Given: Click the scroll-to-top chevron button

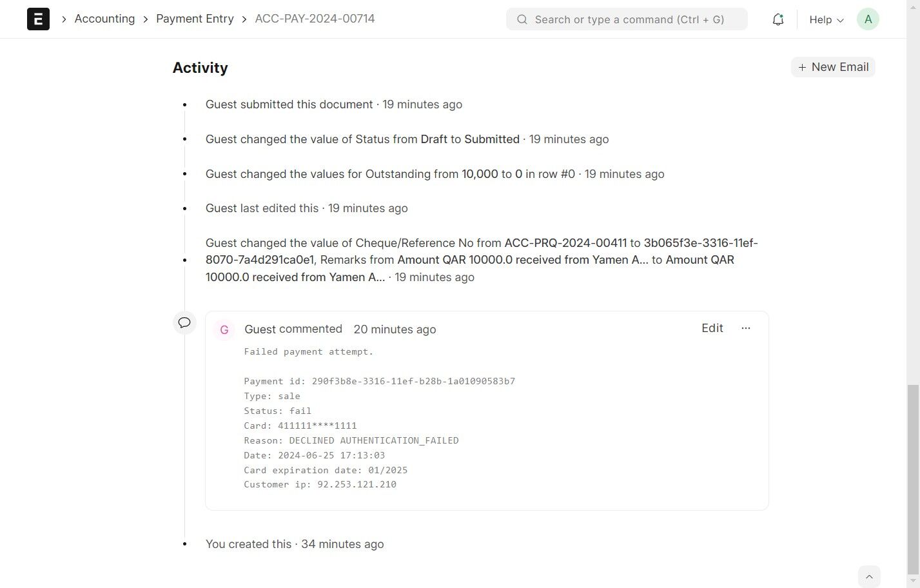Looking at the screenshot, I should click(869, 576).
